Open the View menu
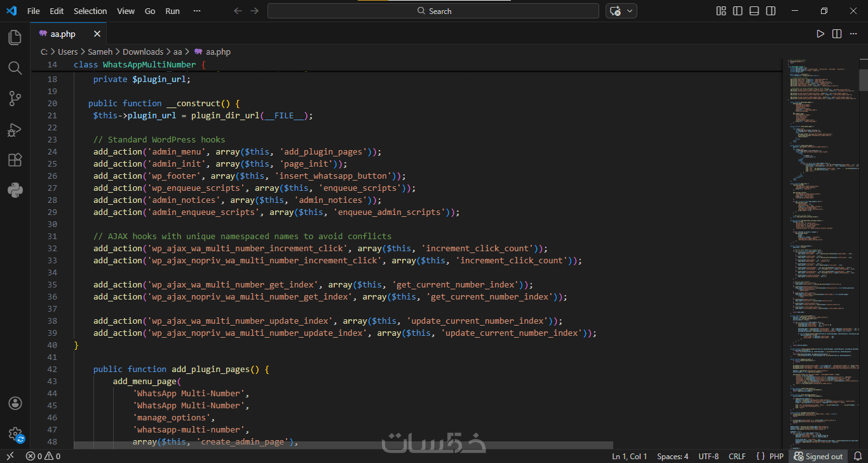 (126, 11)
